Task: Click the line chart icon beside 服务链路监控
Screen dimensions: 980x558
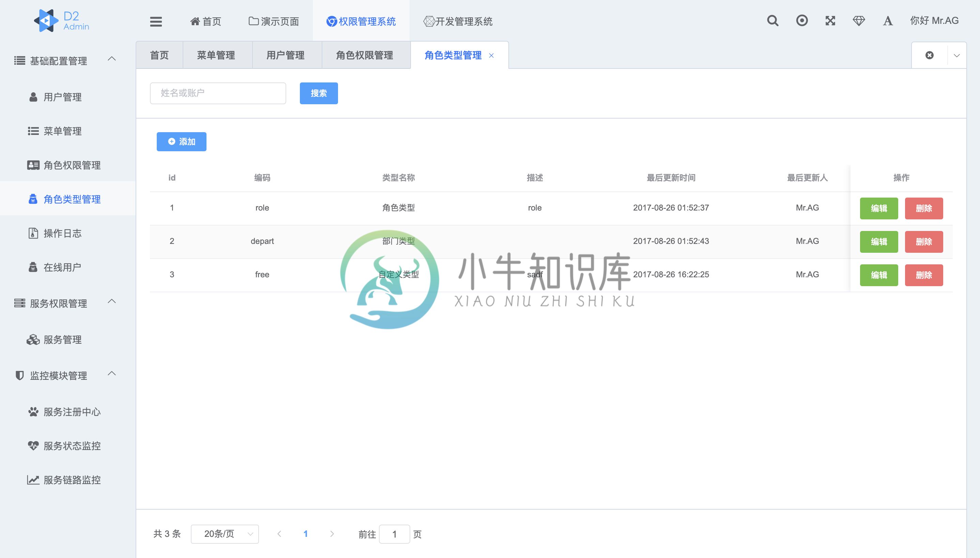Action: [33, 480]
